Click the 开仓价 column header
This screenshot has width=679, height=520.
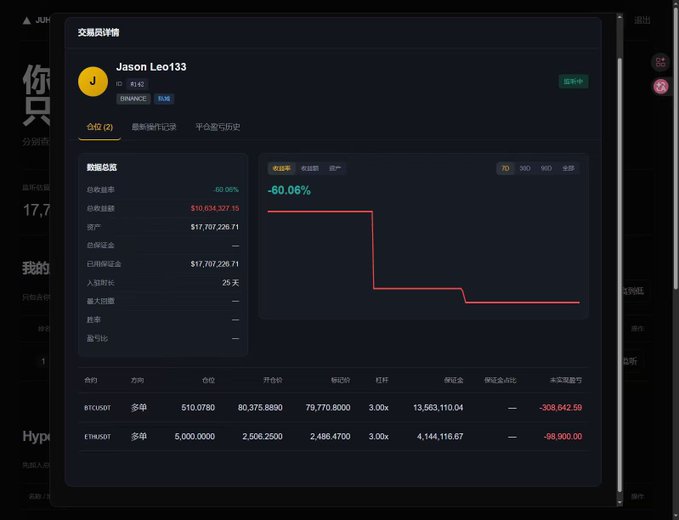pyautogui.click(x=272, y=380)
